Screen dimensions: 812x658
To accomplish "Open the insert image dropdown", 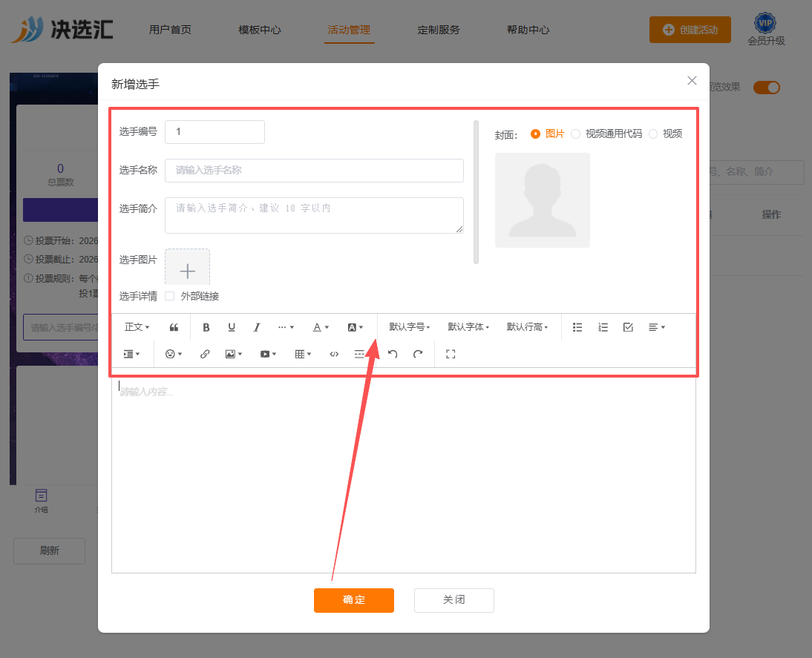I will (234, 354).
